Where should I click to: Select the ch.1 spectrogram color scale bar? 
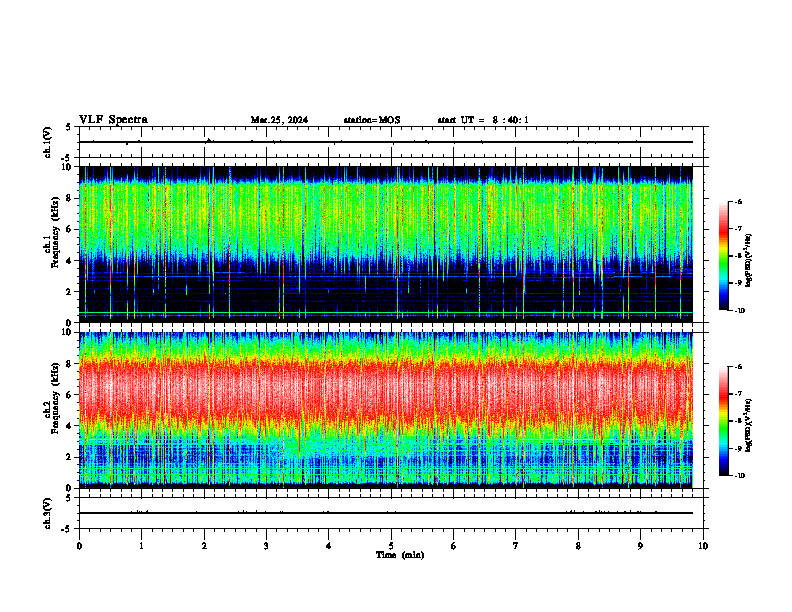723,256
